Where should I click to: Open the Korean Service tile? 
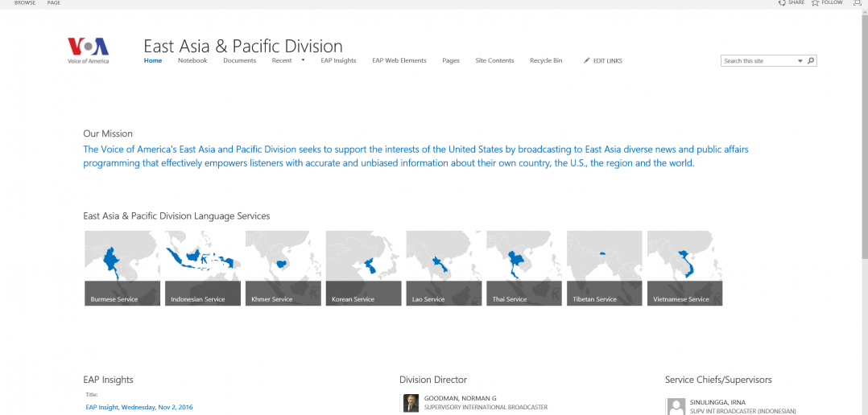pyautogui.click(x=364, y=268)
